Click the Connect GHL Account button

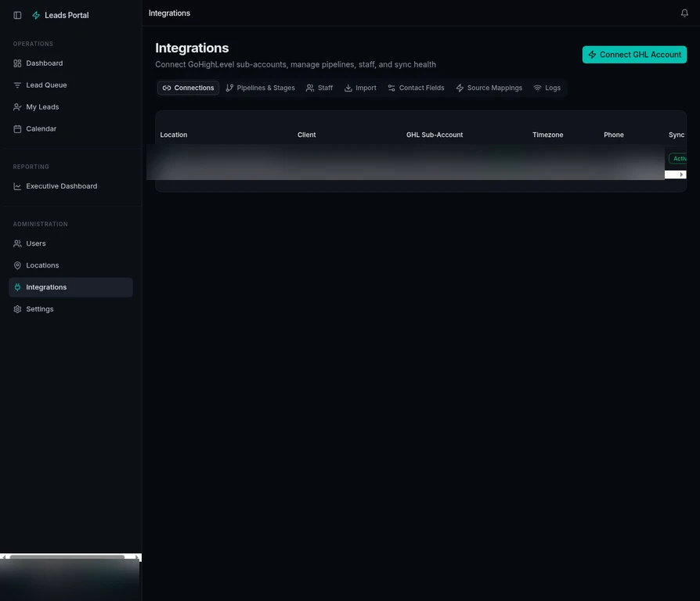[633, 54]
